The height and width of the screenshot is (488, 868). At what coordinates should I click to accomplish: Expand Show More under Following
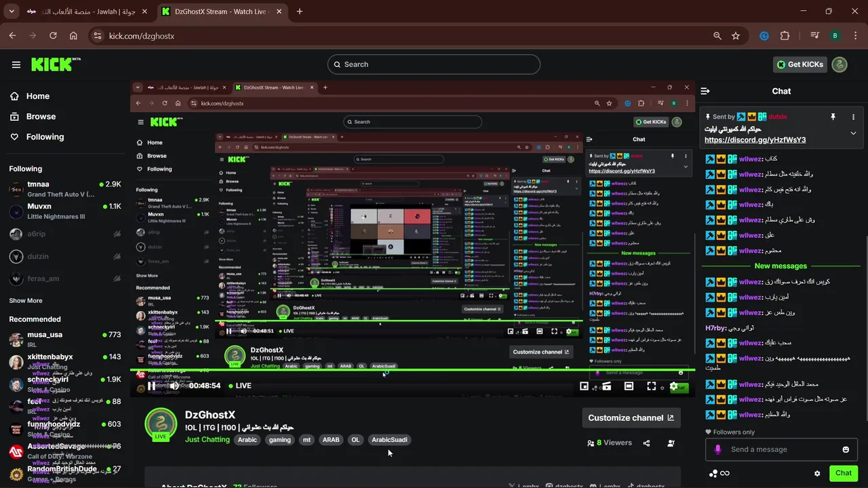pyautogui.click(x=26, y=301)
